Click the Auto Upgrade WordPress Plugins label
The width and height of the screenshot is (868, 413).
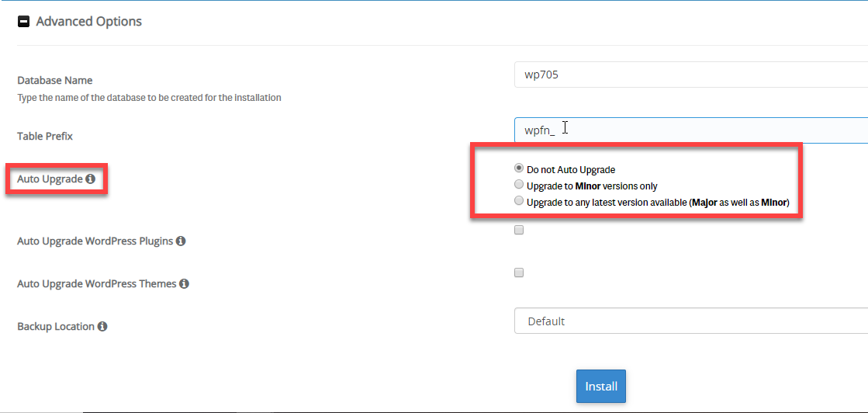pyautogui.click(x=95, y=241)
